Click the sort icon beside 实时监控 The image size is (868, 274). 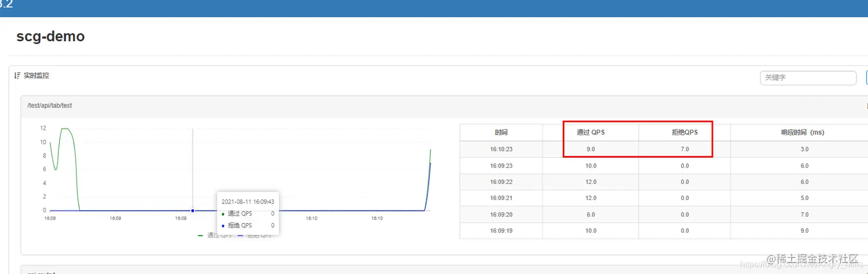click(17, 76)
